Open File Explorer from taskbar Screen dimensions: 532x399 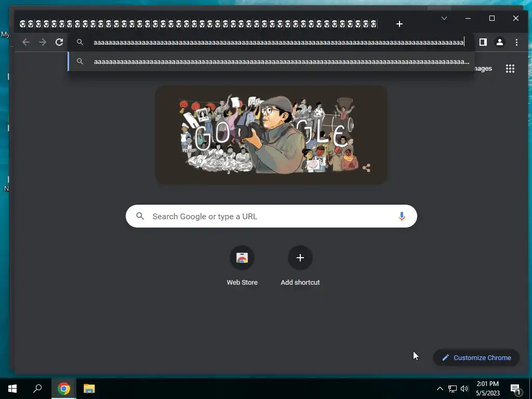tap(89, 389)
